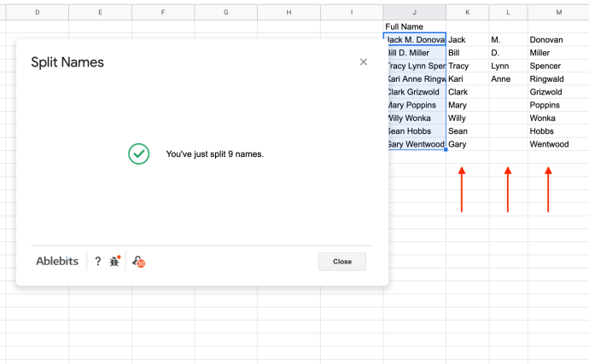
Task: Select the cell with Willy
Action: click(467, 118)
